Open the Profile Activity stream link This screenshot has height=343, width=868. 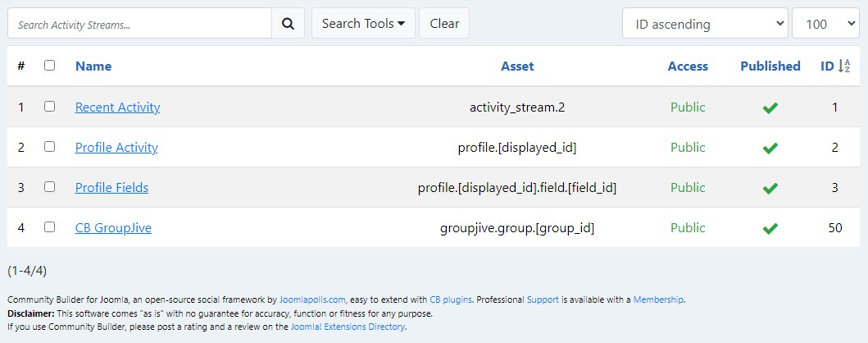[116, 148]
